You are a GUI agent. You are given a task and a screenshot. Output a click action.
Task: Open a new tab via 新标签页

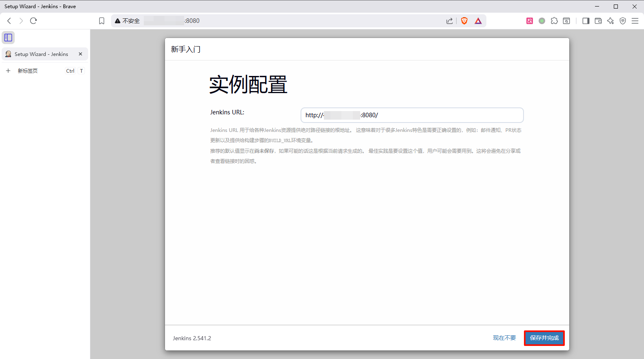pos(27,71)
